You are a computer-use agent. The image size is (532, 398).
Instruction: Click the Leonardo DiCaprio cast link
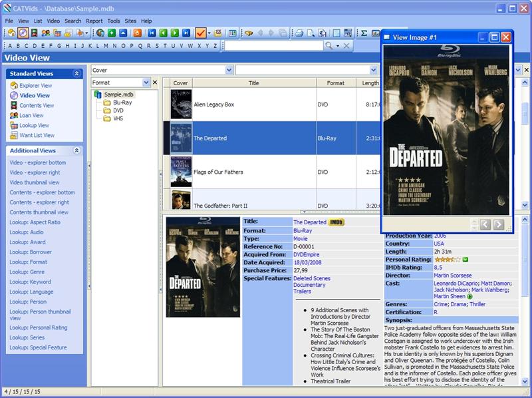point(456,284)
